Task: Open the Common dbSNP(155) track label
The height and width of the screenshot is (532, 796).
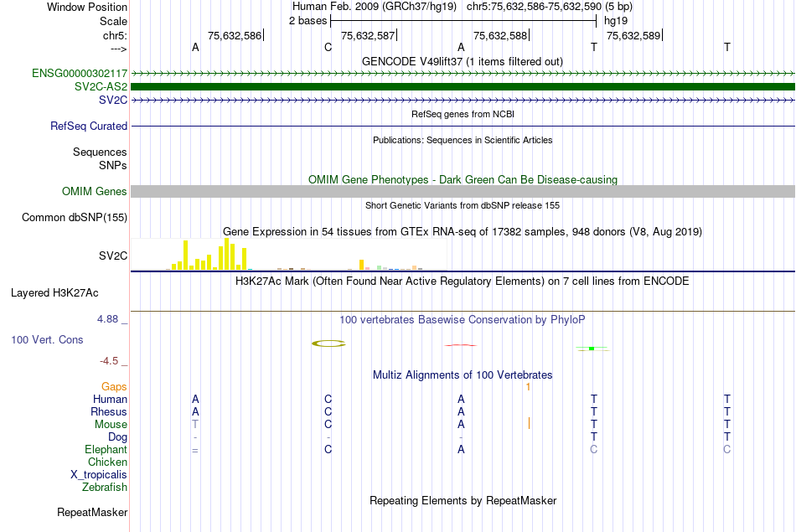Action: click(x=75, y=217)
